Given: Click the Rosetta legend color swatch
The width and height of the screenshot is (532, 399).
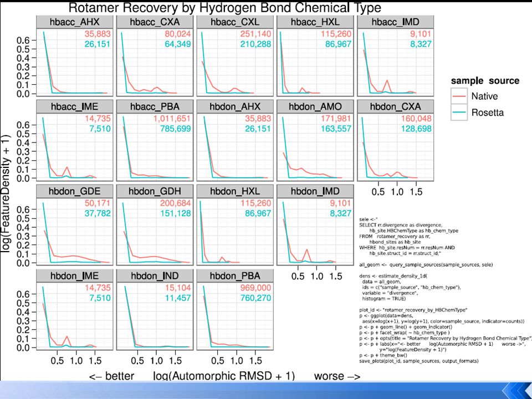Looking at the screenshot, I should point(459,112).
